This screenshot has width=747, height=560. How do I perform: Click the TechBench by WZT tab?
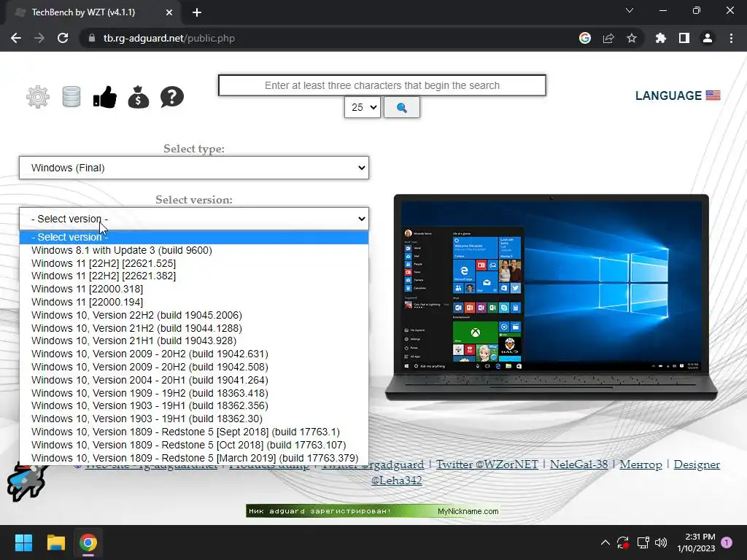coord(83,12)
